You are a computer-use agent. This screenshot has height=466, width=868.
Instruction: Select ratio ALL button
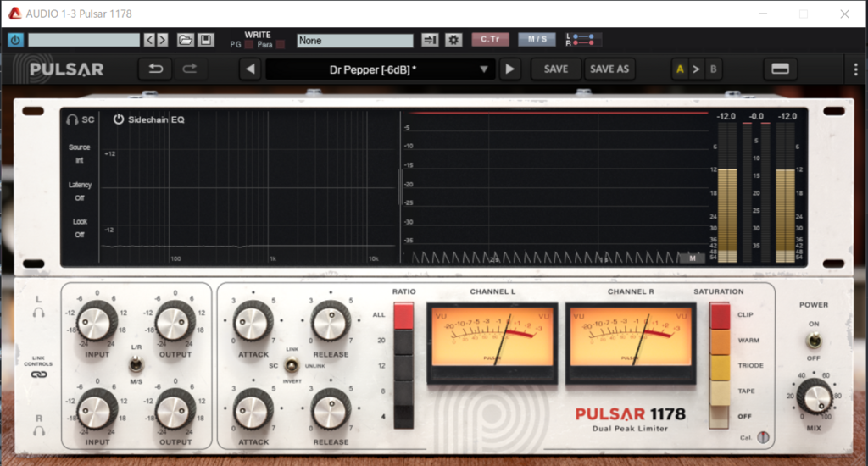tap(403, 316)
